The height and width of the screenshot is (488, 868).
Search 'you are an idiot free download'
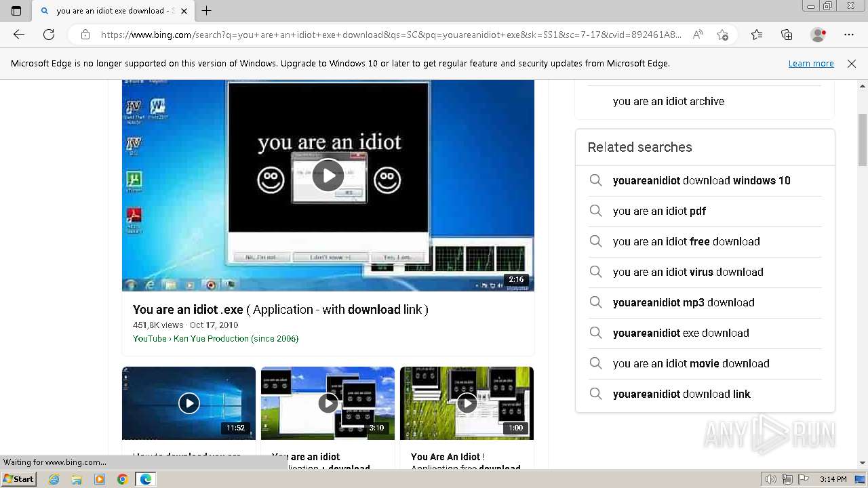coord(686,242)
